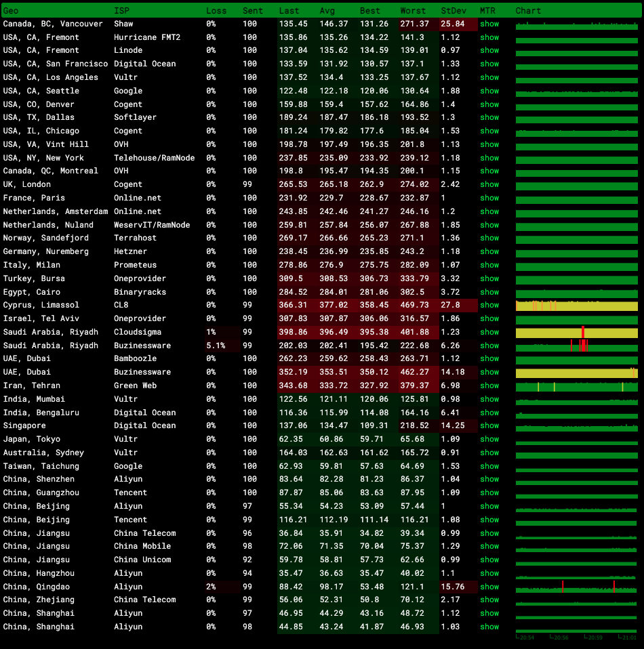Open MTR show link for Fremont Linode

pos(489,50)
